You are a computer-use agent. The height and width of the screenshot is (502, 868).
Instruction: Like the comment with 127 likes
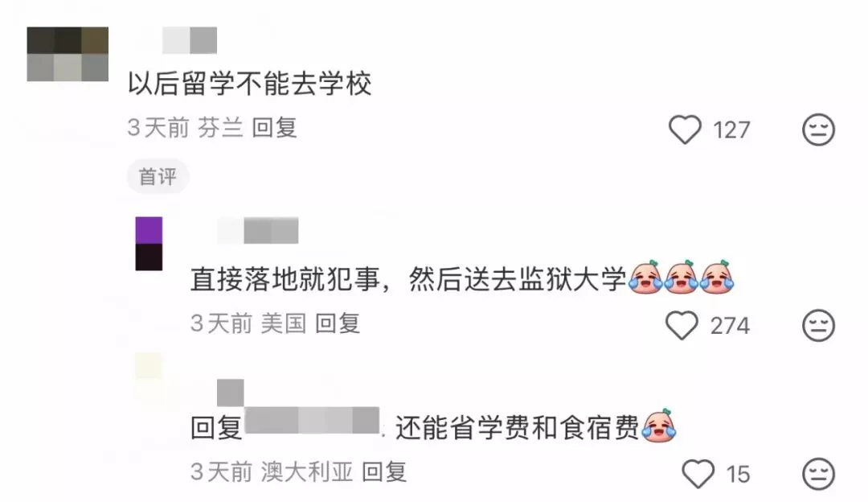(x=685, y=130)
